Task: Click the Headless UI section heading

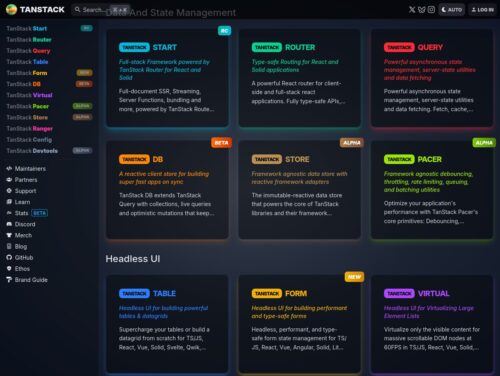Action: pos(133,259)
